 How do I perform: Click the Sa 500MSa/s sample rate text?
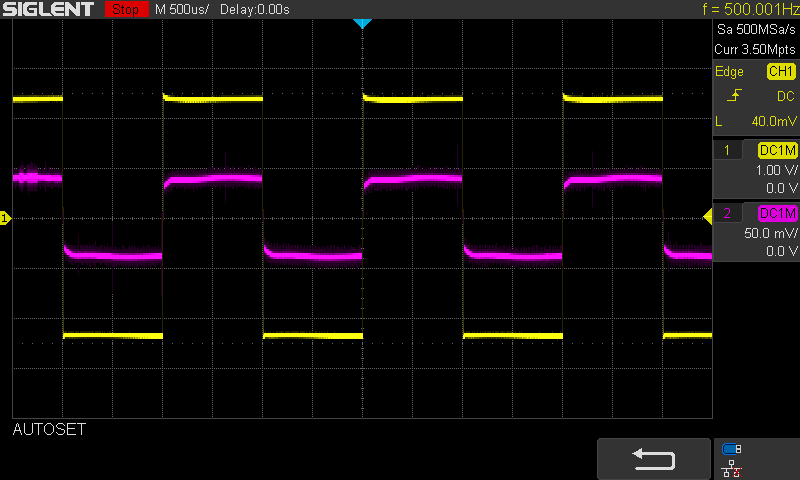point(756,29)
